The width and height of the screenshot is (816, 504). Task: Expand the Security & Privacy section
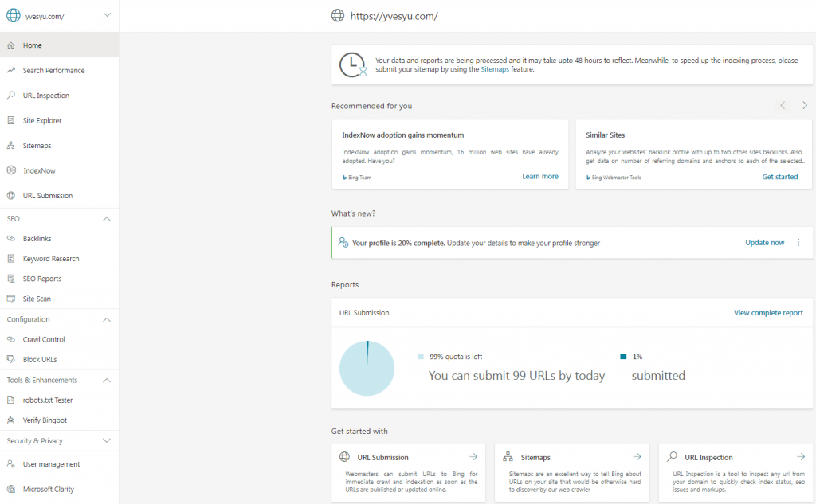pyautogui.click(x=107, y=441)
